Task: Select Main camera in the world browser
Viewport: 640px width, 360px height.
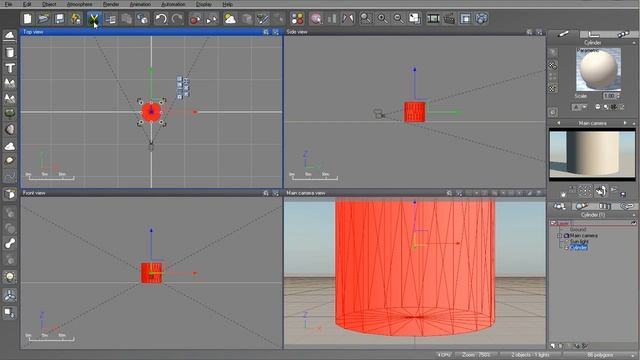Action: point(584,236)
